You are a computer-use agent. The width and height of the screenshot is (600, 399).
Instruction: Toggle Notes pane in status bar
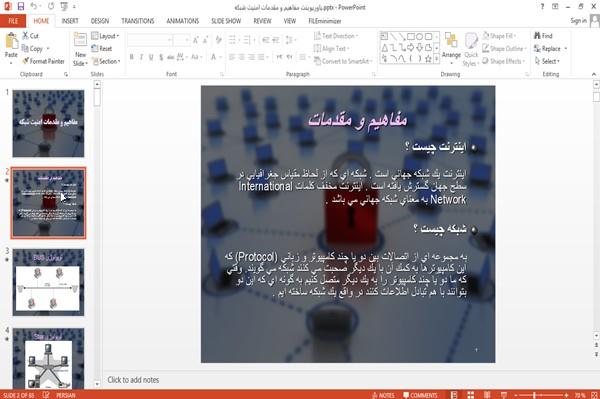click(x=383, y=395)
